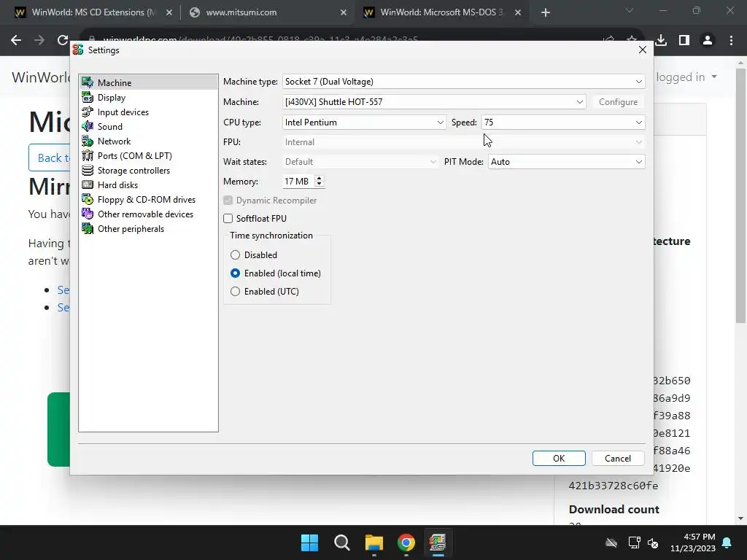
Task: Open the Hard disks icon
Action: pyautogui.click(x=88, y=184)
